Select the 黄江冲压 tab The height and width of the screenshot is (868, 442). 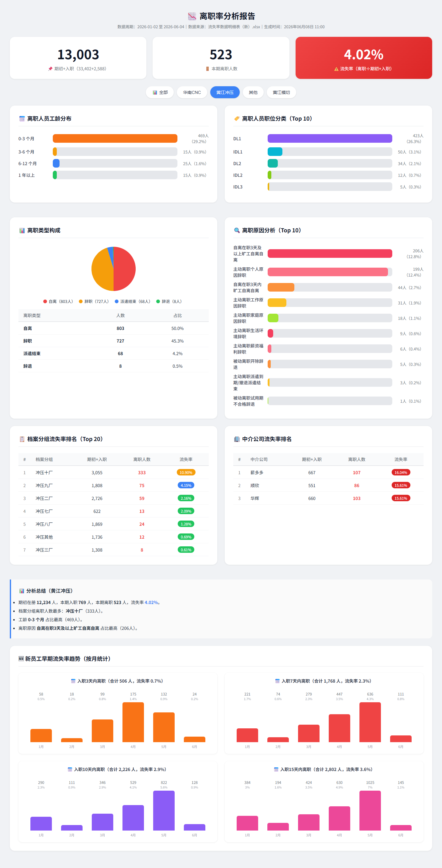(225, 92)
